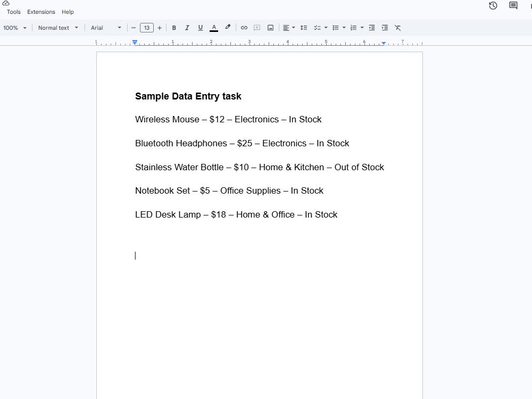Click the checklist icon
The height and width of the screenshot is (399, 532).
pos(317,28)
